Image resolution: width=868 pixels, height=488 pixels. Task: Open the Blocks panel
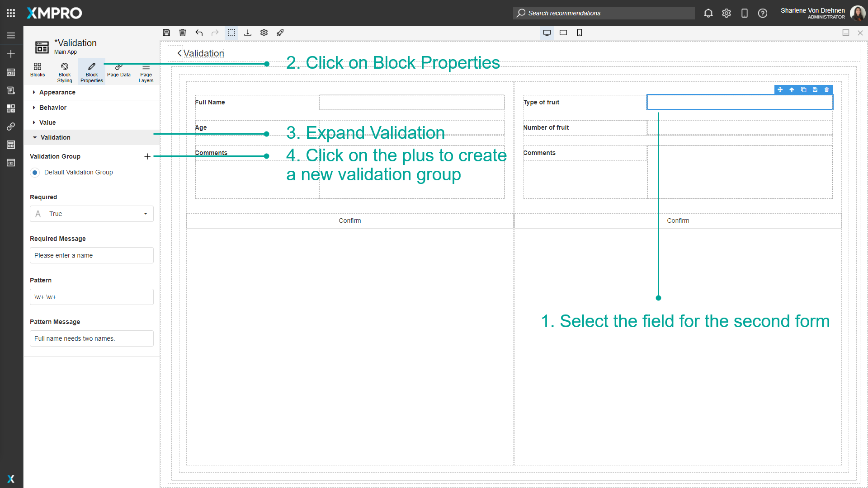point(38,71)
